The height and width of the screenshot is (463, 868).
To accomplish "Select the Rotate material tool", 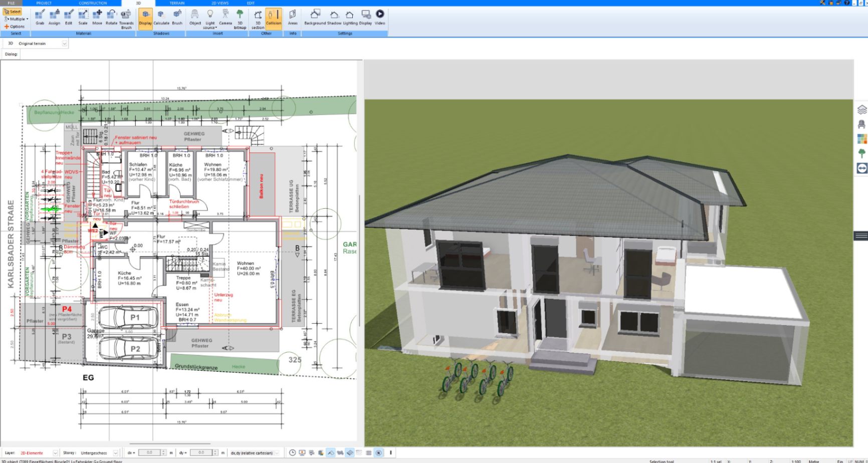I will [111, 18].
